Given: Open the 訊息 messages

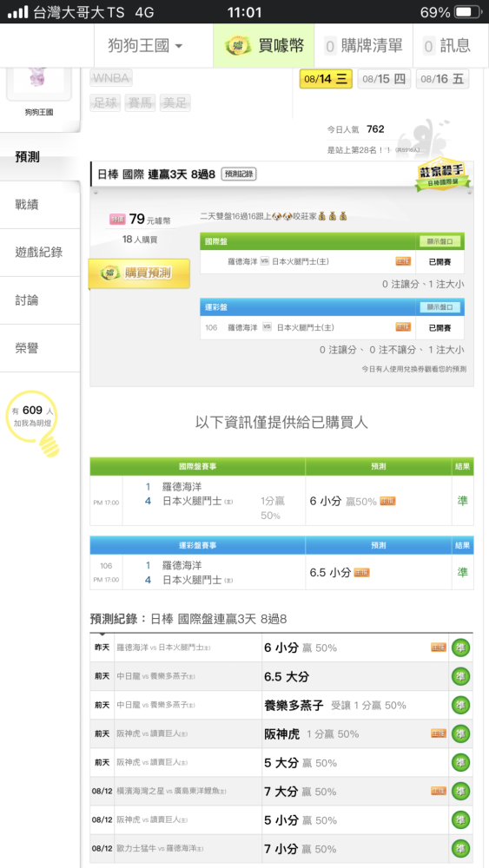Looking at the screenshot, I should click(x=447, y=45).
